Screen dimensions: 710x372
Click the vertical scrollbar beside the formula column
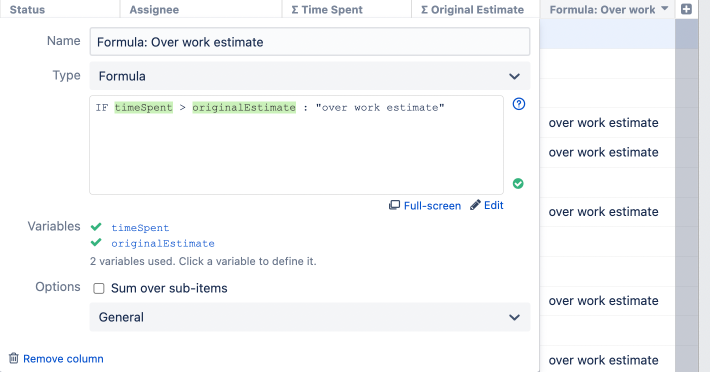[686, 195]
